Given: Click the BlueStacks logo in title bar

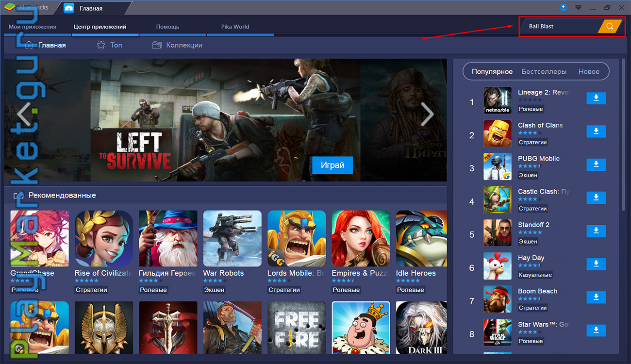Looking at the screenshot, I should click(x=9, y=8).
